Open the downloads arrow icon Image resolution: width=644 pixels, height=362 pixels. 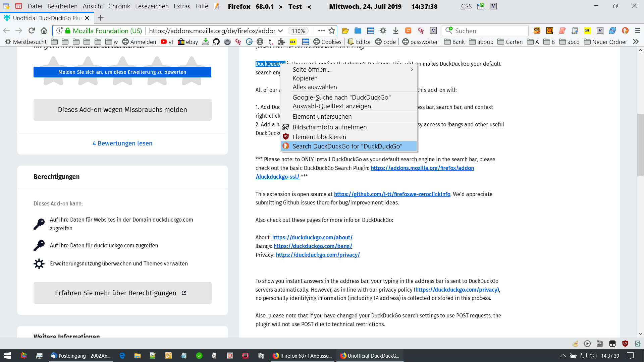395,31
